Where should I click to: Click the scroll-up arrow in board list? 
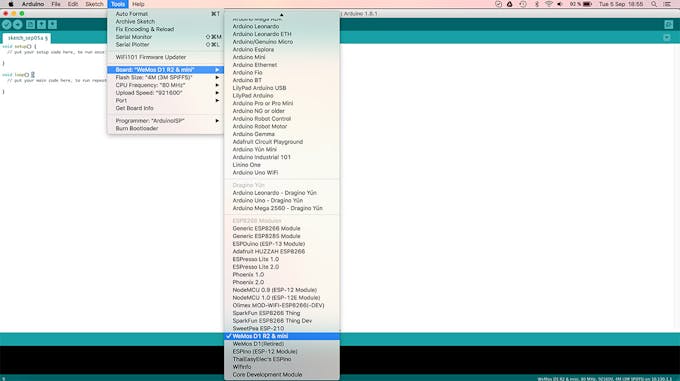(x=281, y=15)
